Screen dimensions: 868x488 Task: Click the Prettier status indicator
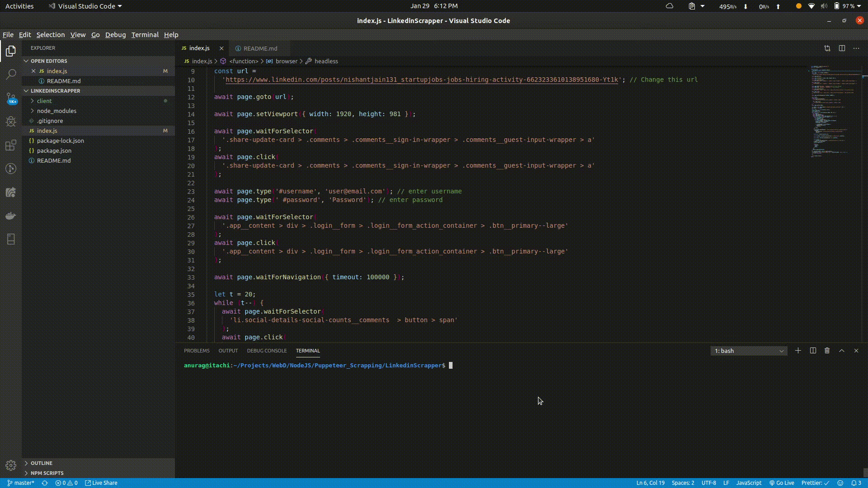[815, 483]
